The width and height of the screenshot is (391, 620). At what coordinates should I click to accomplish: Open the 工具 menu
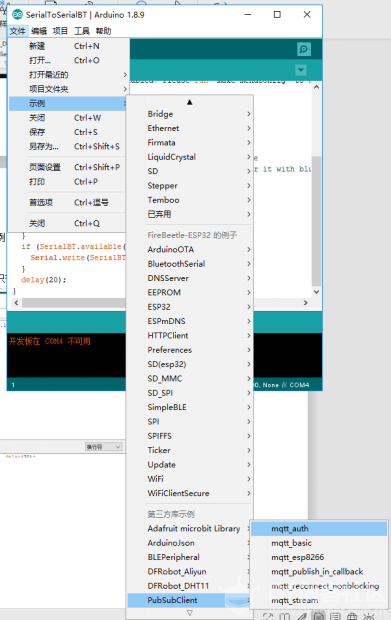pos(82,31)
